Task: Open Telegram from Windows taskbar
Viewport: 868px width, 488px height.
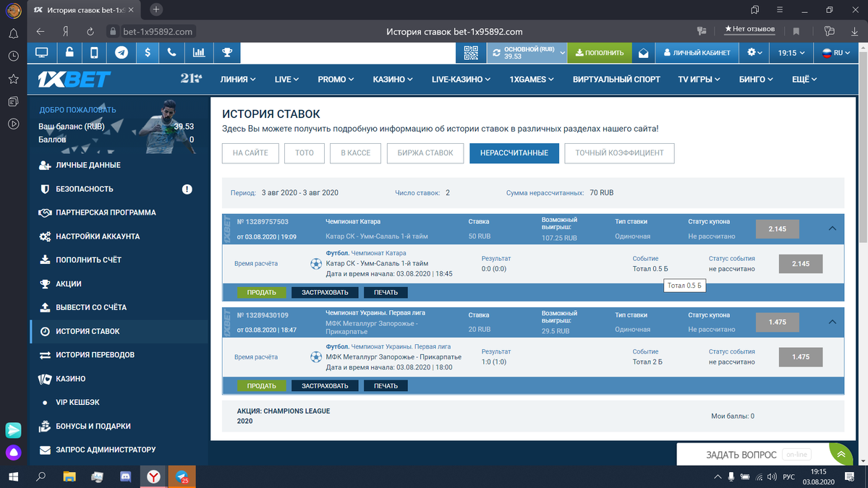Action: (x=182, y=477)
